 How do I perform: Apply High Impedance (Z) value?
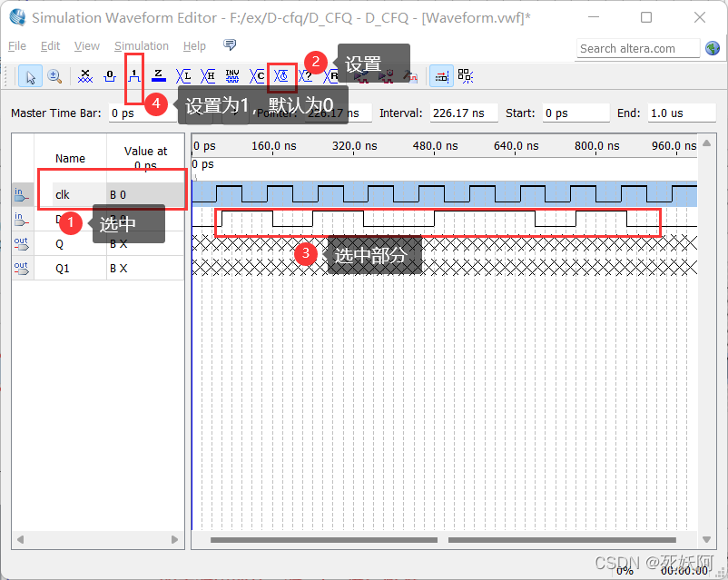[159, 76]
